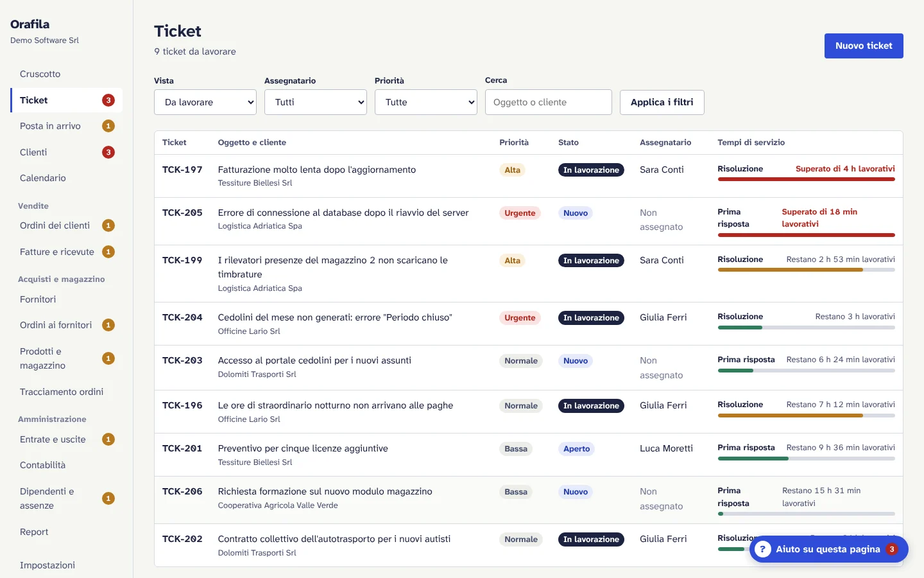Open the Vista dropdown
The image size is (924, 578).
click(205, 102)
